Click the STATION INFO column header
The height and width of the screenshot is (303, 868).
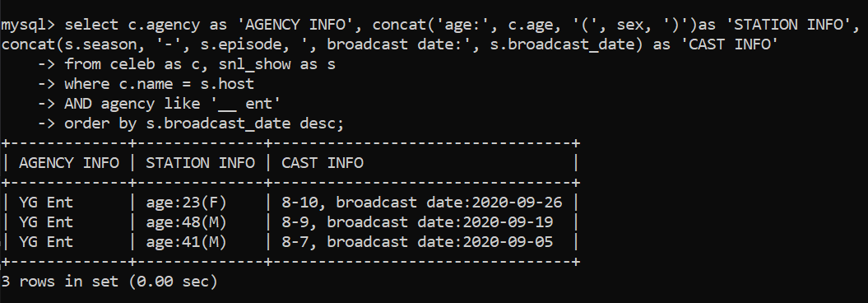coord(201,163)
